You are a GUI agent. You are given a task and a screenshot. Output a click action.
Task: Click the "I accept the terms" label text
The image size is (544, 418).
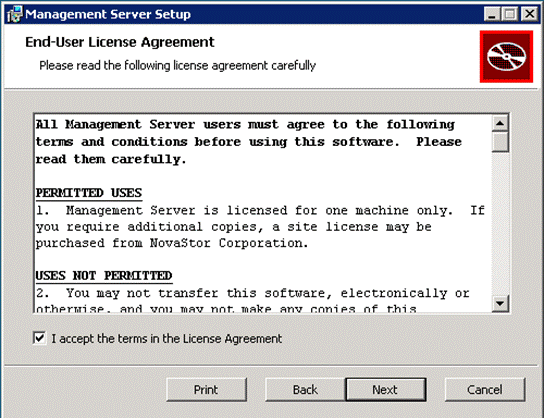[167, 339]
